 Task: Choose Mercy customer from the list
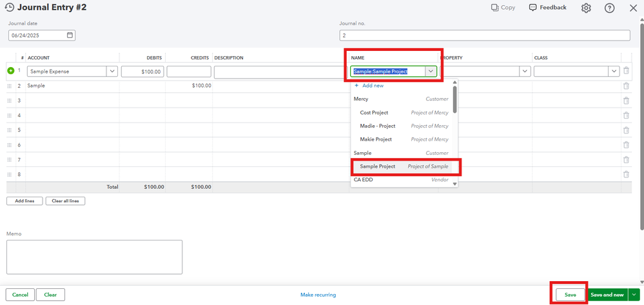[401, 99]
